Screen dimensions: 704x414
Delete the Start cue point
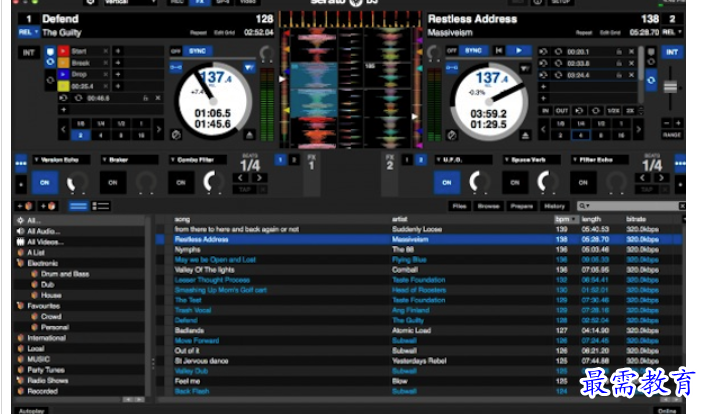(106, 51)
